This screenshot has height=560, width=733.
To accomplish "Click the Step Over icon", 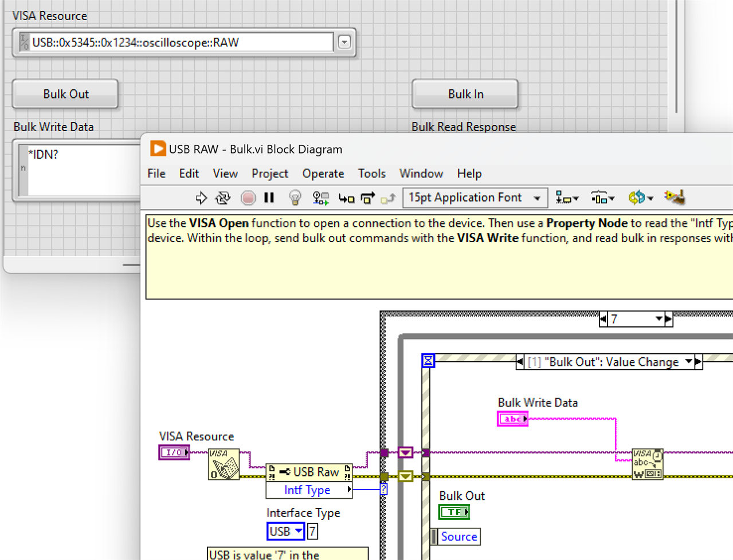I will [367, 198].
